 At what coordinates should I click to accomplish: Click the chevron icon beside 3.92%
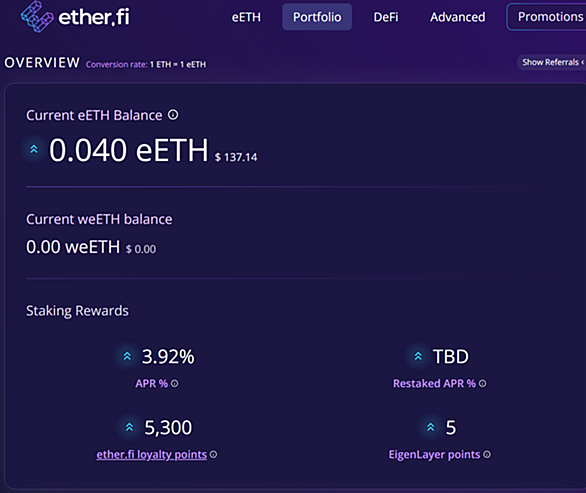pos(127,356)
